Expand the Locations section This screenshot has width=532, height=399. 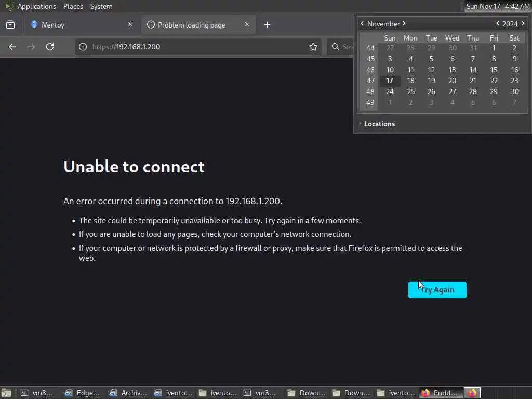(x=377, y=124)
